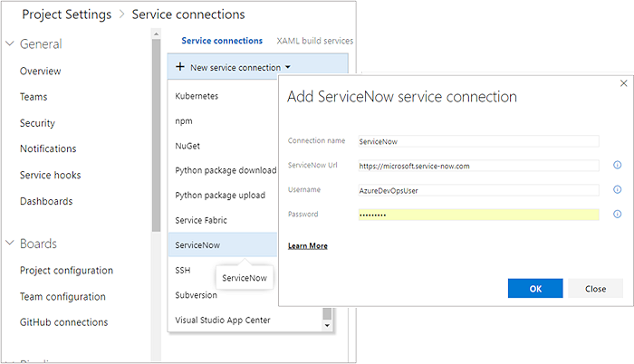The image size is (634, 364).
Task: Open Dashboards settings page
Action: coord(46,201)
